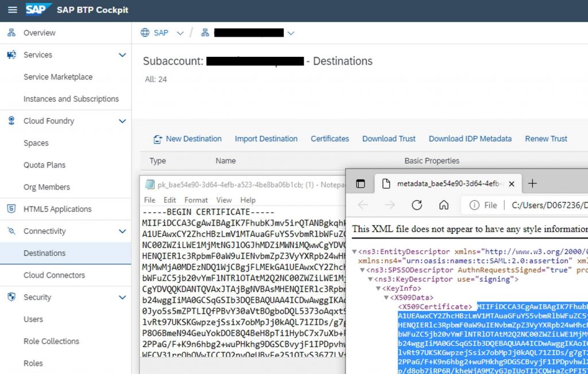Click New Destination button
Screen dimensions: 588x374
coord(187,139)
